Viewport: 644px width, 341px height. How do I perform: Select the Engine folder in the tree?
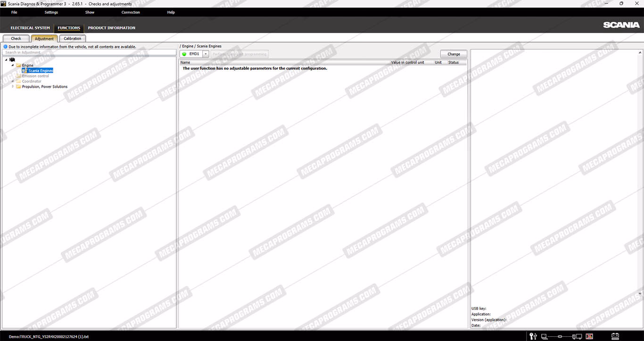pos(27,65)
